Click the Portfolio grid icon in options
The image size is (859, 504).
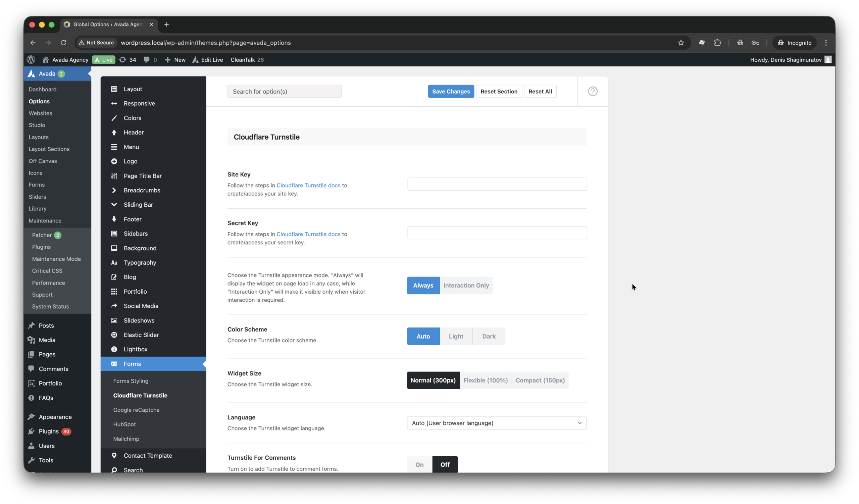pyautogui.click(x=114, y=292)
